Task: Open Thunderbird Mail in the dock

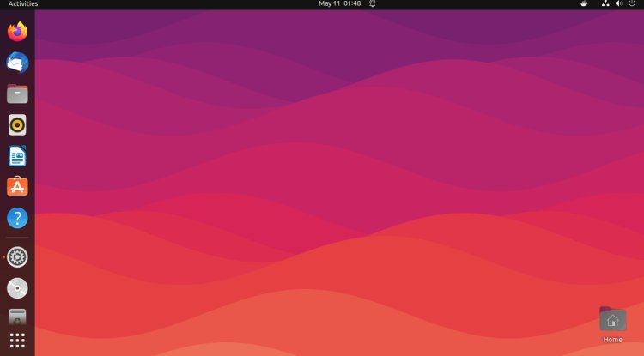Action: [x=17, y=63]
